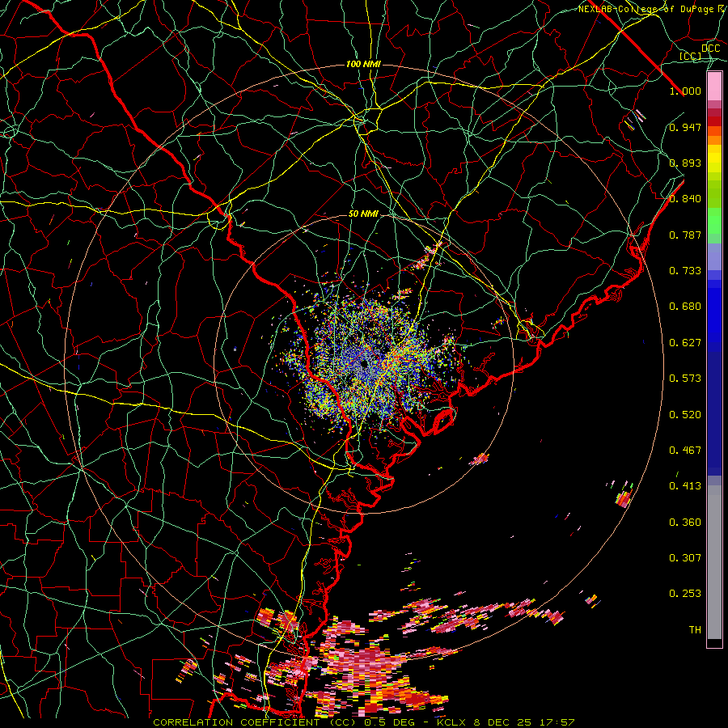The height and width of the screenshot is (728, 728).
Task: Click the [CC] legend unit label
Action: [691, 56]
